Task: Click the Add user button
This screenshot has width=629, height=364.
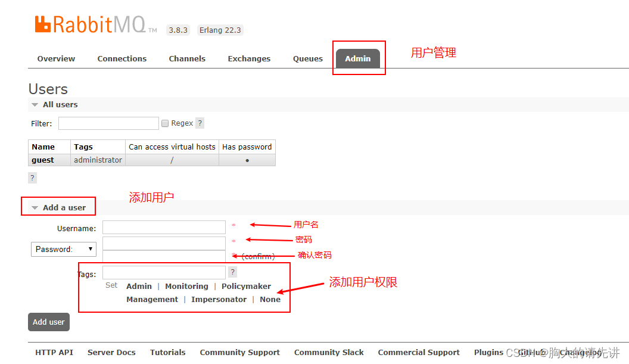Action: tap(48, 322)
